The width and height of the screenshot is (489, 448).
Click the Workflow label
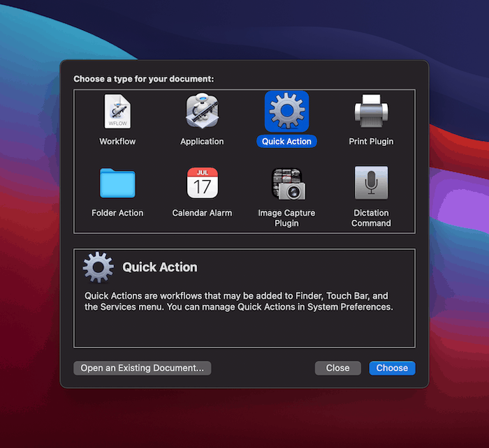117,142
